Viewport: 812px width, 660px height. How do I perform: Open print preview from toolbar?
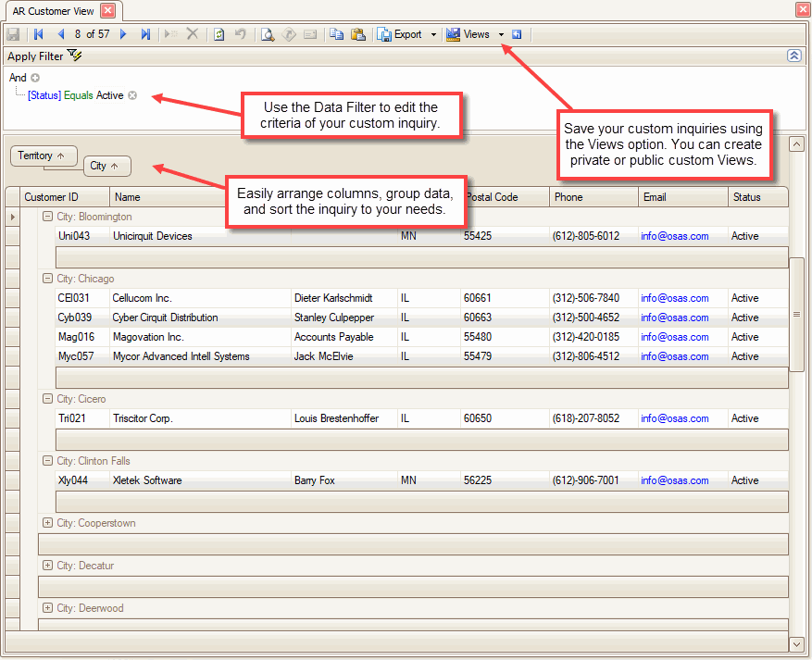[x=267, y=34]
